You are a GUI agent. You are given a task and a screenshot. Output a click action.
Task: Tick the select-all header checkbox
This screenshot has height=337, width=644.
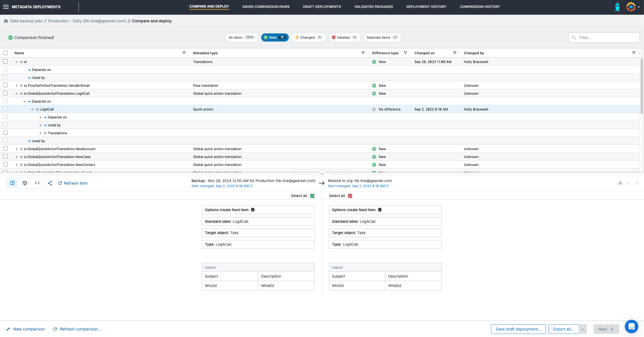(5, 53)
